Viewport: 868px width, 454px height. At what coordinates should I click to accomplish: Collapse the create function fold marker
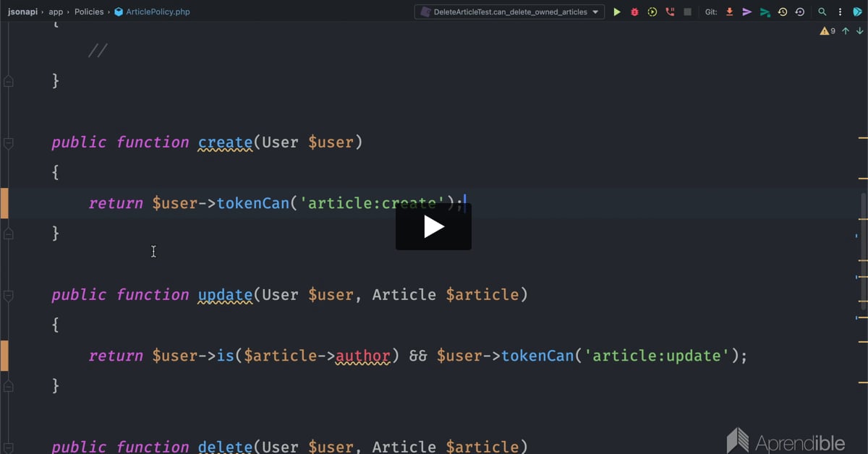tap(9, 143)
